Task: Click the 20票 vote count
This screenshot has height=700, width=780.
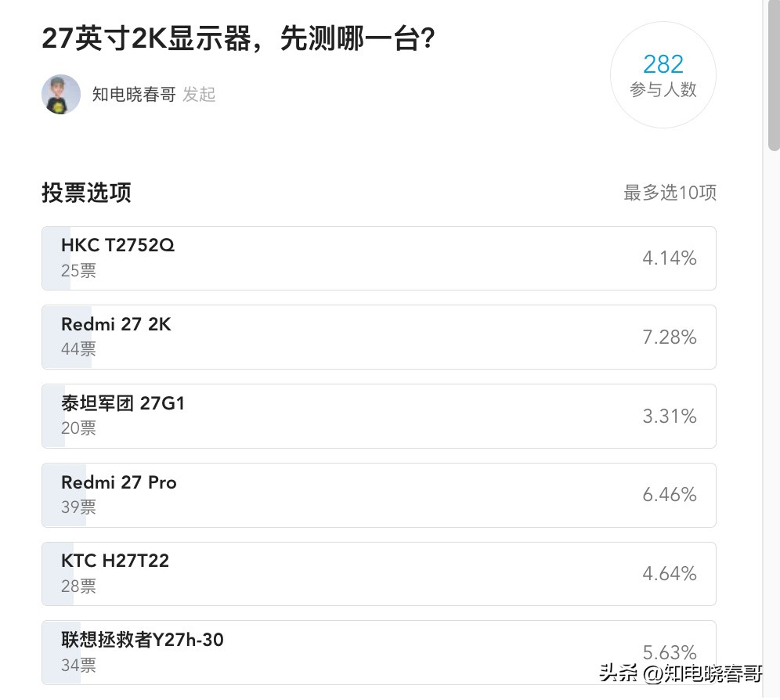Action: [78, 428]
